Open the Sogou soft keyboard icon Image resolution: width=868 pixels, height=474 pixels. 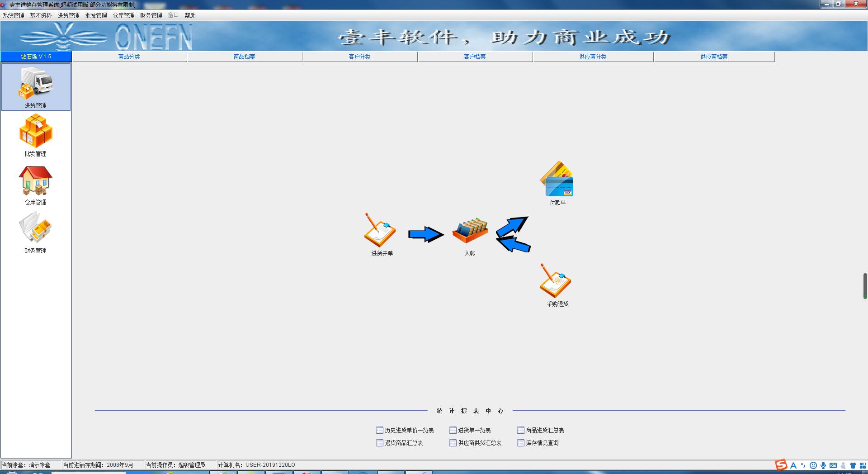pos(833,465)
